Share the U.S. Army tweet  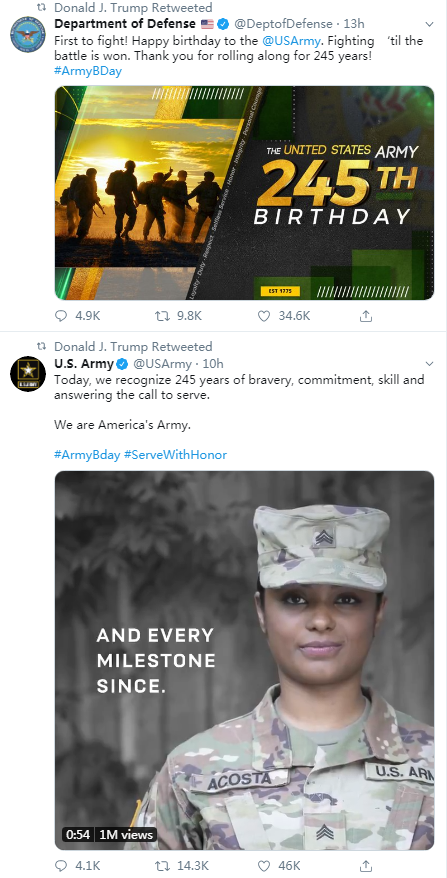coord(365,865)
